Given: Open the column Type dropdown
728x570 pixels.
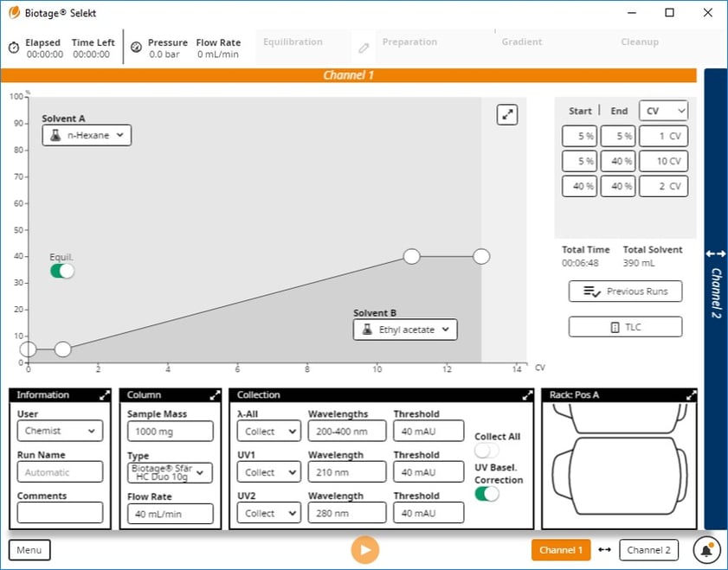Looking at the screenshot, I should [170, 472].
